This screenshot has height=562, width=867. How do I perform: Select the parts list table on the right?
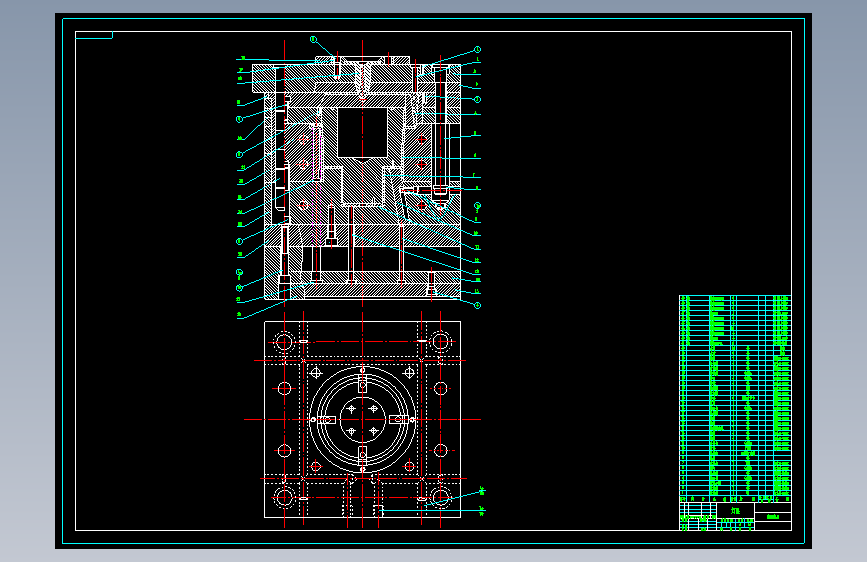735,399
